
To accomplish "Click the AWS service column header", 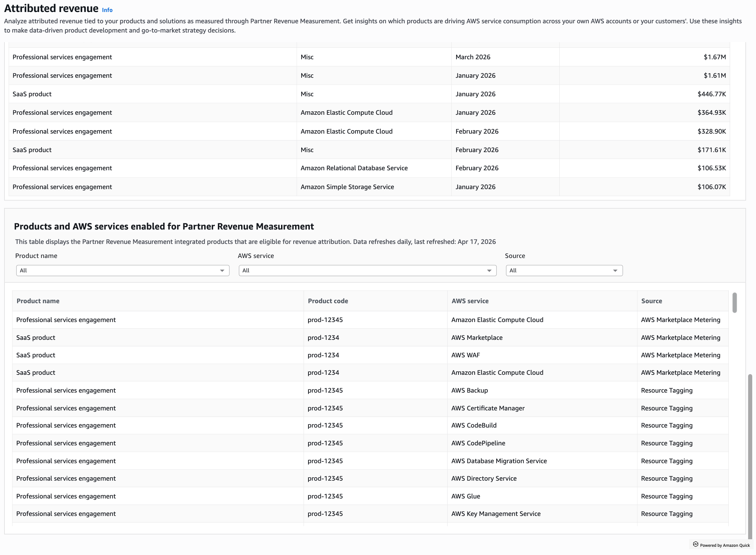I will point(470,301).
